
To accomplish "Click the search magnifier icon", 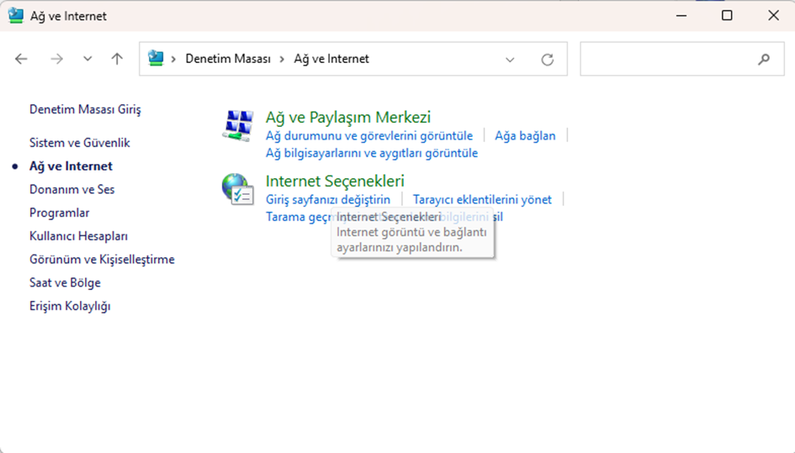I will [x=764, y=59].
